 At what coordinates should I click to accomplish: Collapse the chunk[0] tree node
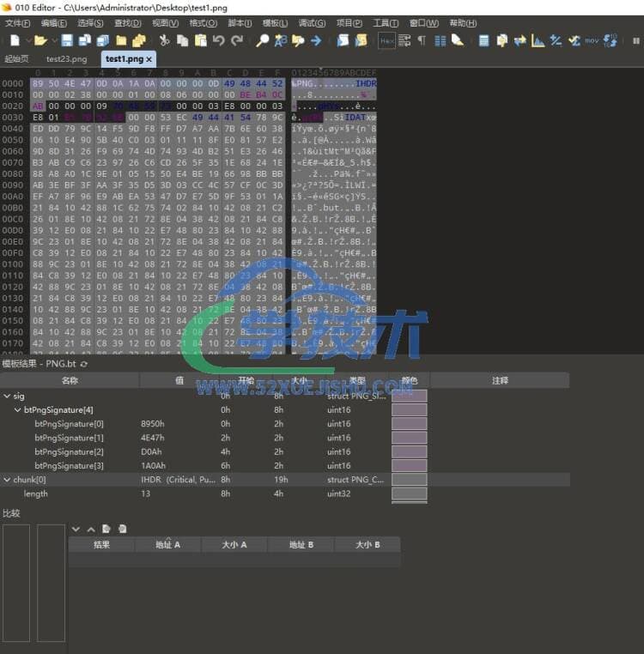pyautogui.click(x=7, y=480)
